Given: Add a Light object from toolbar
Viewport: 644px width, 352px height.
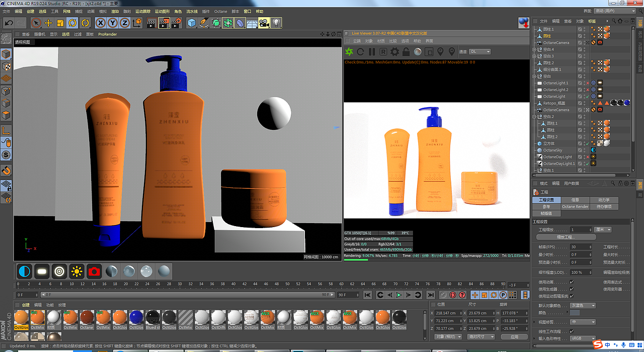Looking at the screenshot, I should pos(276,23).
